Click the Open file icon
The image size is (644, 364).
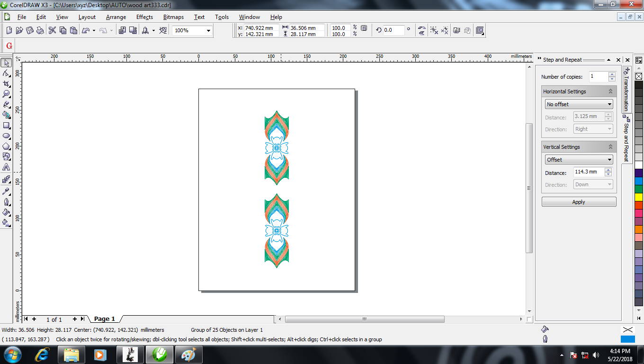[19, 30]
